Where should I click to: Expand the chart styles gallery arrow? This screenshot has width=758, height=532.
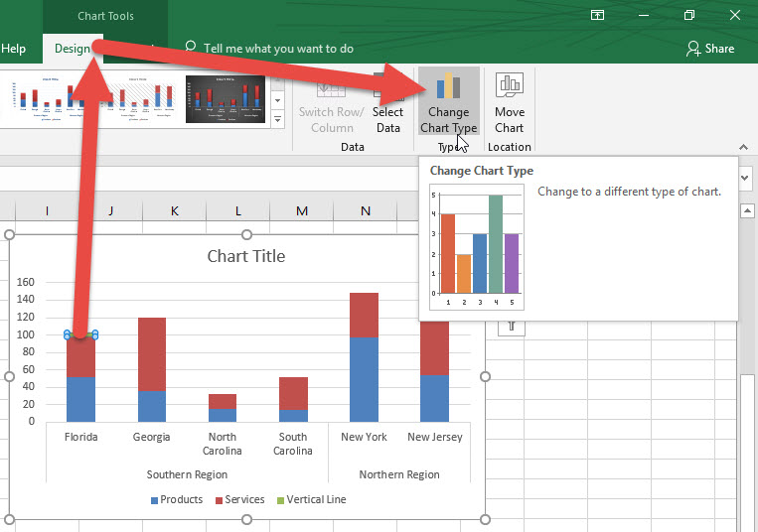pyautogui.click(x=277, y=113)
